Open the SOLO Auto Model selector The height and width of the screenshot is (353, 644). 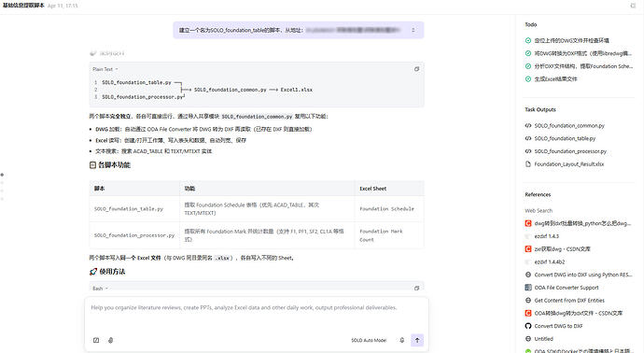(369, 340)
